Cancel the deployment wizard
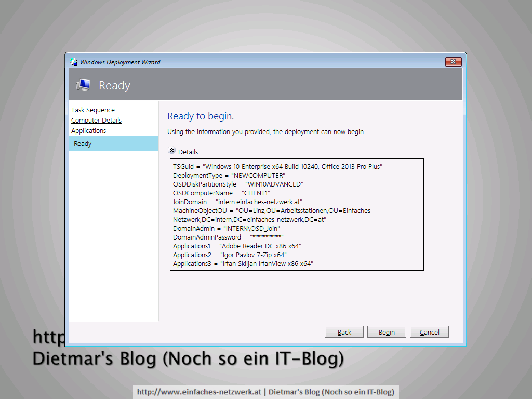Viewport: 532px width, 399px height. 429,332
